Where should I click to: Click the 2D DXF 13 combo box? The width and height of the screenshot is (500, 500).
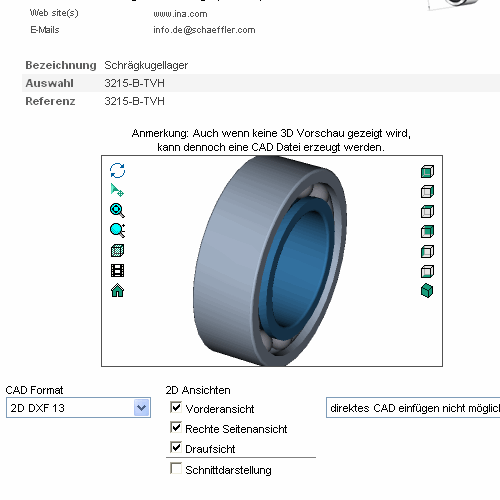pos(78,407)
